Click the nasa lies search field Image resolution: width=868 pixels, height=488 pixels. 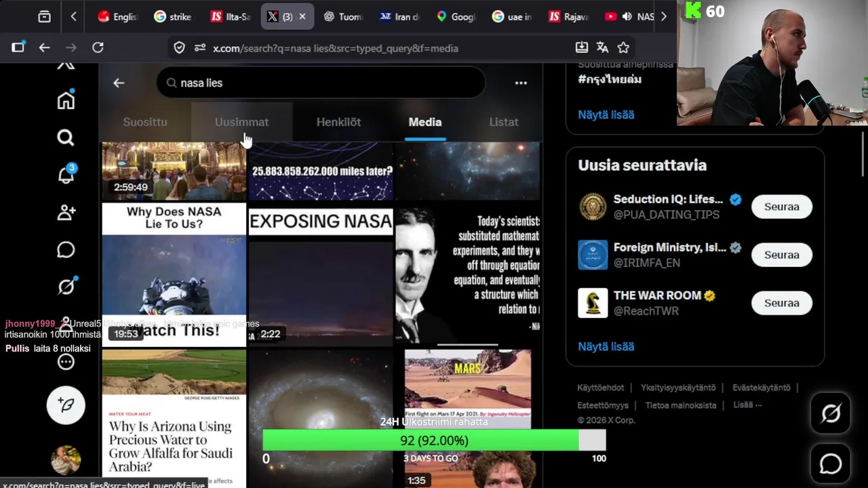coord(321,83)
